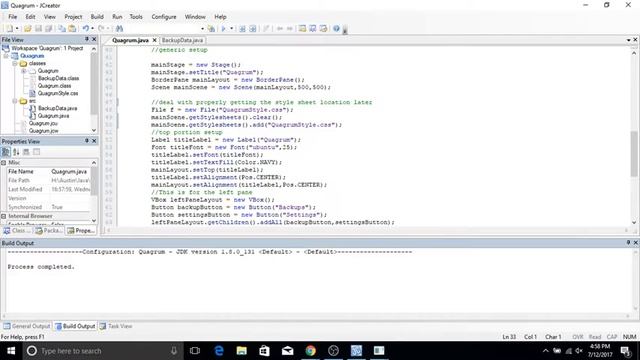The height and width of the screenshot is (360, 640).
Task: Click the New file toolbar icon
Action: click(x=9, y=29)
